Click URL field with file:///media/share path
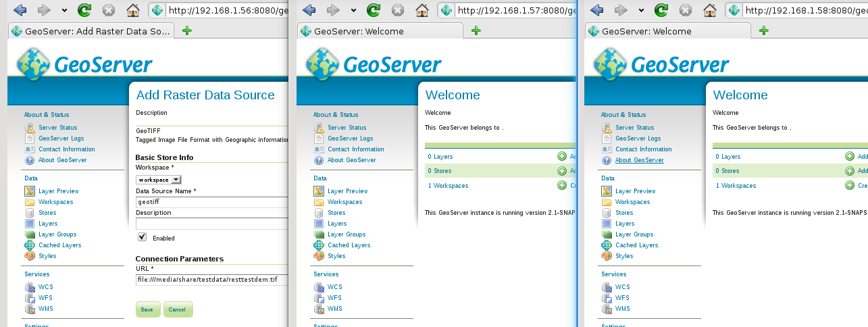Screen dimensions: 868x327 211,279
